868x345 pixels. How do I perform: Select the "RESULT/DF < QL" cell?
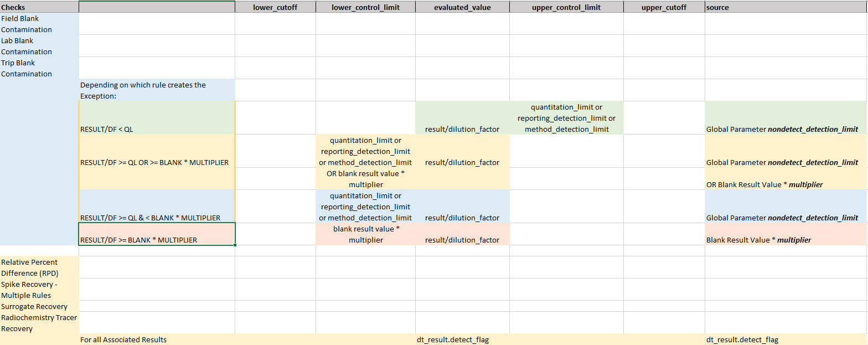click(157, 118)
